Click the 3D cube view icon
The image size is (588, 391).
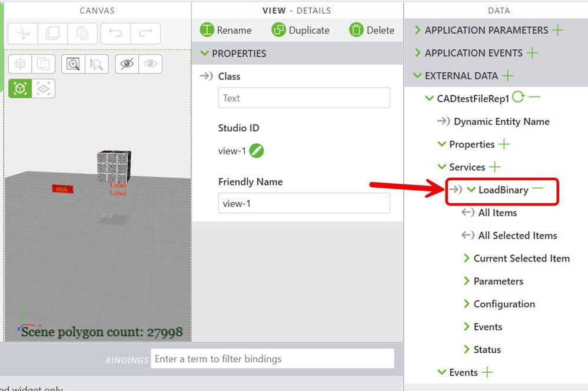(20, 64)
